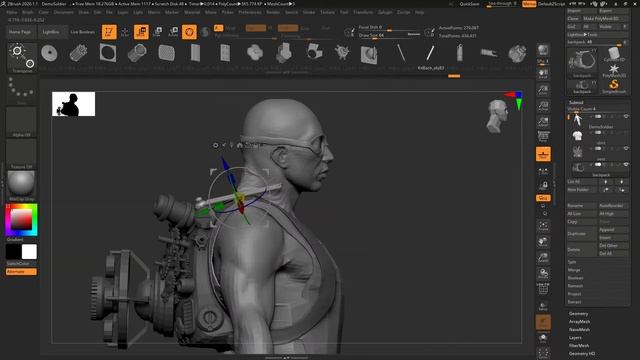Screen dimensions: 640x360
Task: Click the gizmo pin location icon
Action: [231, 145]
